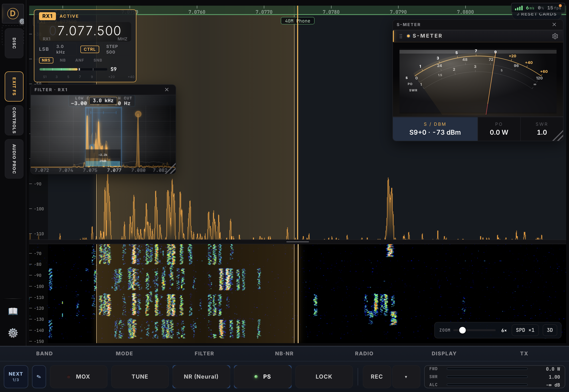Toggle the DISC sidebar button
The height and width of the screenshot is (392, 569).
(x=14, y=43)
